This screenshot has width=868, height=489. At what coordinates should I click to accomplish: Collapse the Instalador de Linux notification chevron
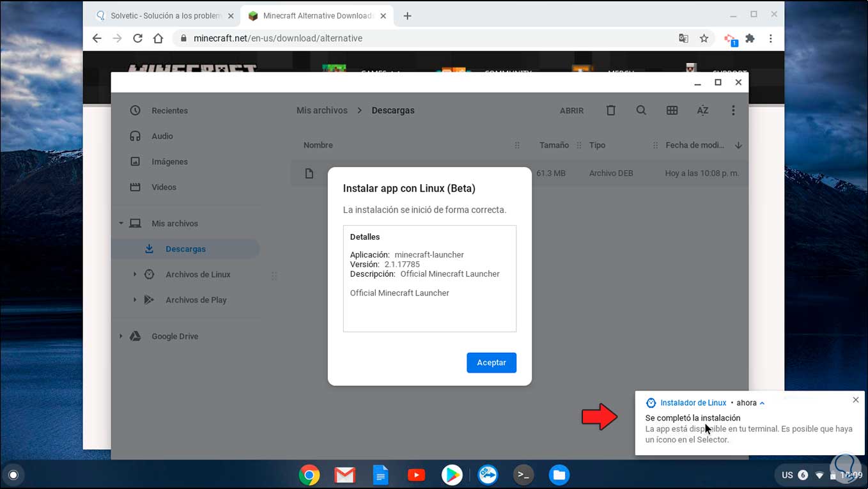pos(762,403)
